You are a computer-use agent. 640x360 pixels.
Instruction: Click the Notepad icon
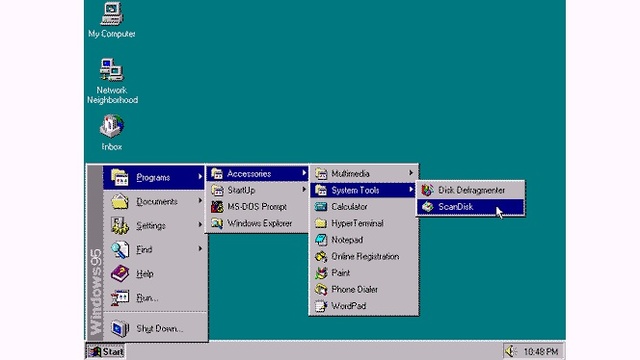(321, 240)
